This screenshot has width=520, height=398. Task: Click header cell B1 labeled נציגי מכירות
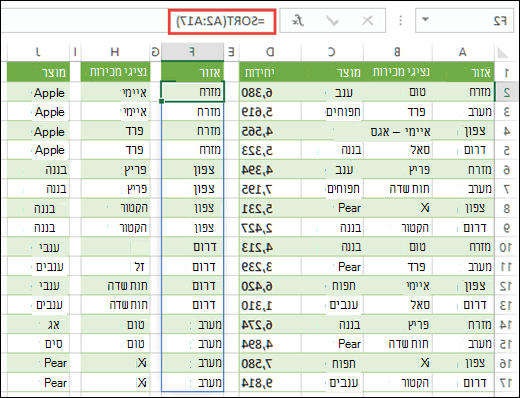[x=397, y=72]
